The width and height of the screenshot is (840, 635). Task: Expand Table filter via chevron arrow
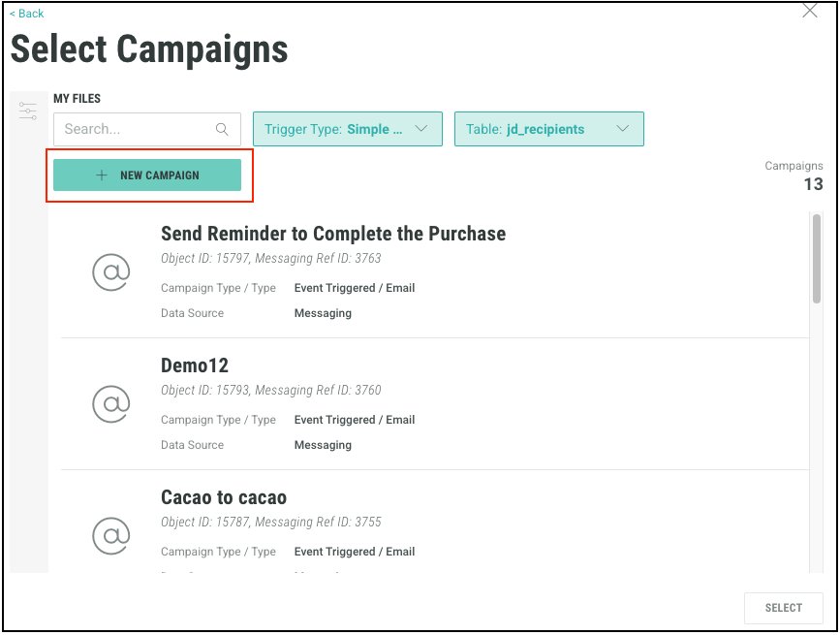tap(623, 129)
